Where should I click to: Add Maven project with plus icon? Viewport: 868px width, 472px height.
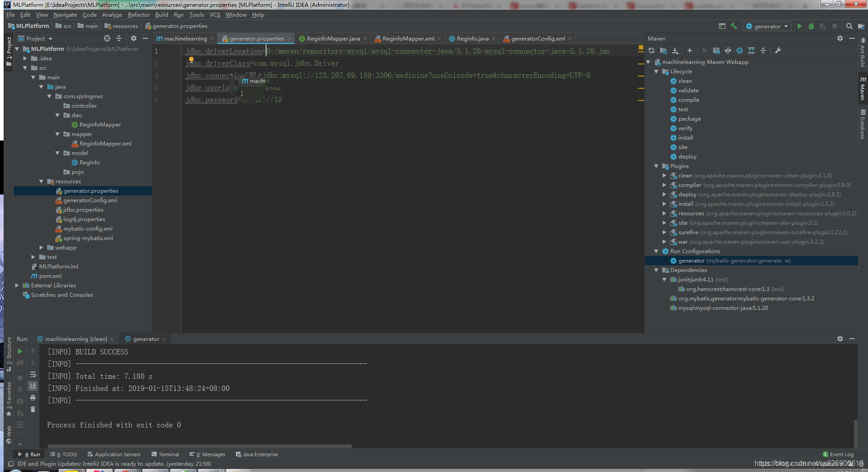(x=690, y=51)
